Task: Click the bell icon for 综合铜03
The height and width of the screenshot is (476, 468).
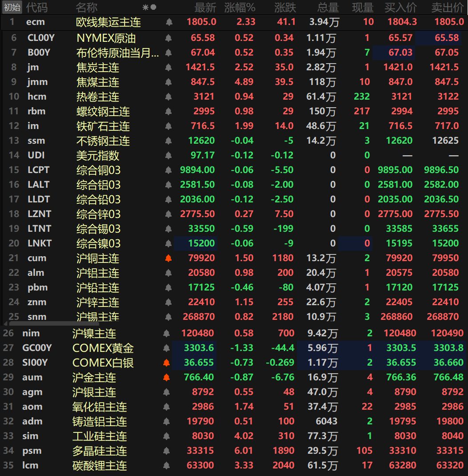Action: tap(168, 170)
